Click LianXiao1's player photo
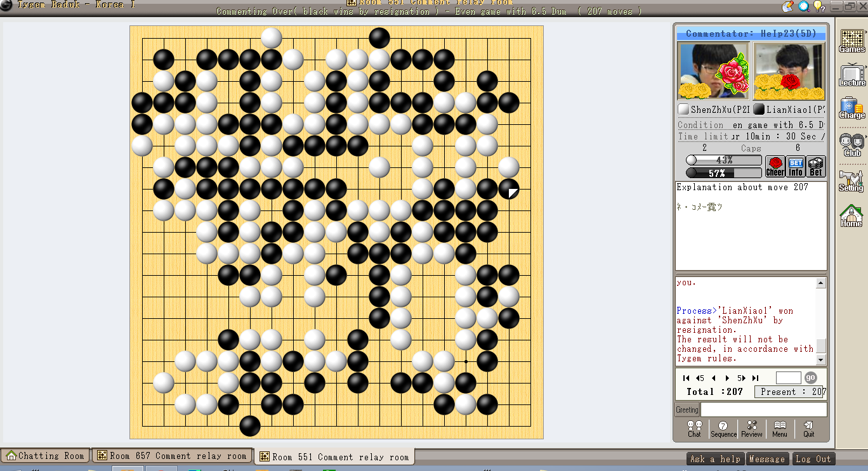This screenshot has height=471, width=868. click(x=789, y=71)
